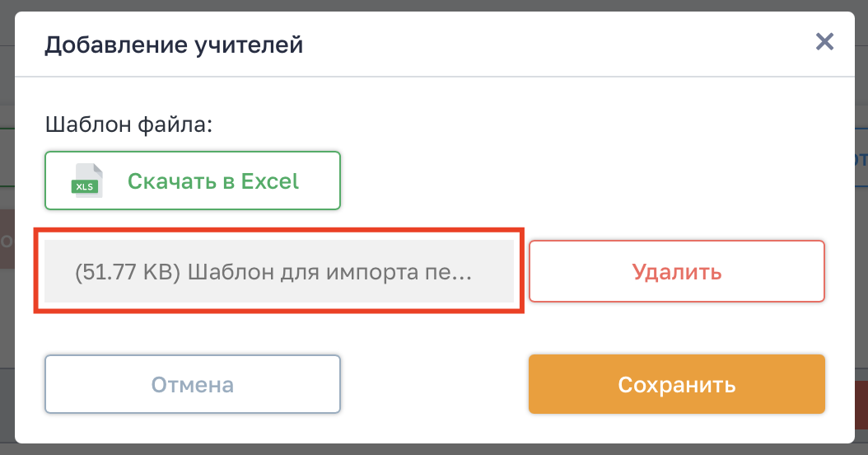Viewport: 868px width, 455px height.
Task: Click the white Сохранить label text
Action: click(676, 384)
